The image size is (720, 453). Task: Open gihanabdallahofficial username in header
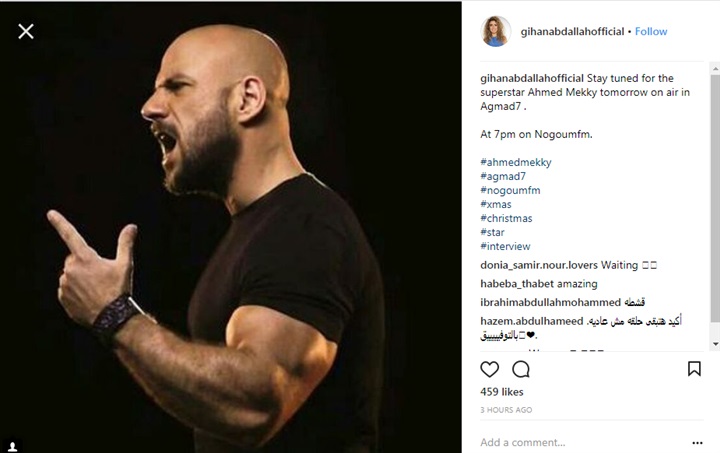coord(572,32)
